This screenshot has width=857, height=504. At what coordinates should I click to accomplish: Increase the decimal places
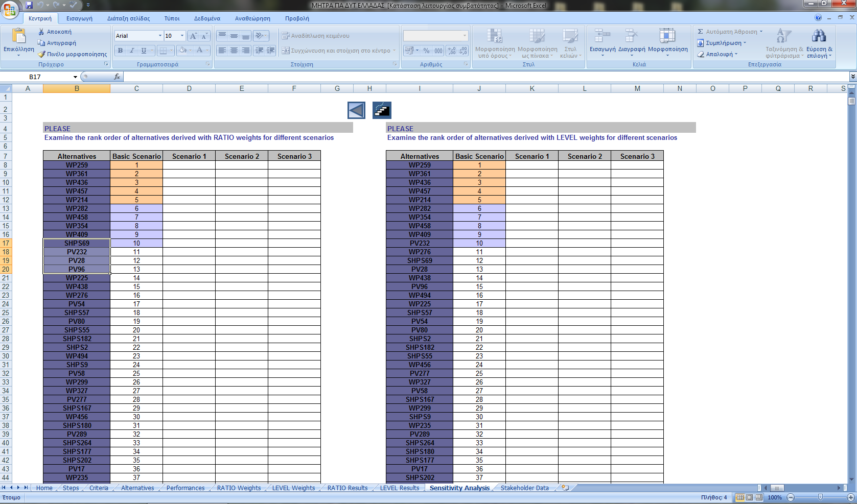451,51
